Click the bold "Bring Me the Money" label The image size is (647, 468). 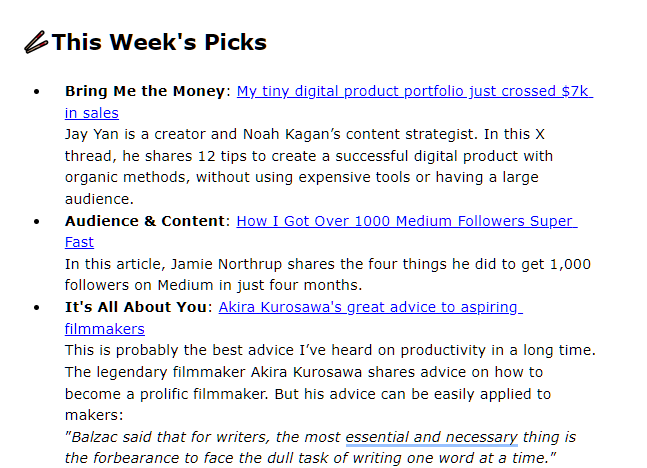[145, 91]
